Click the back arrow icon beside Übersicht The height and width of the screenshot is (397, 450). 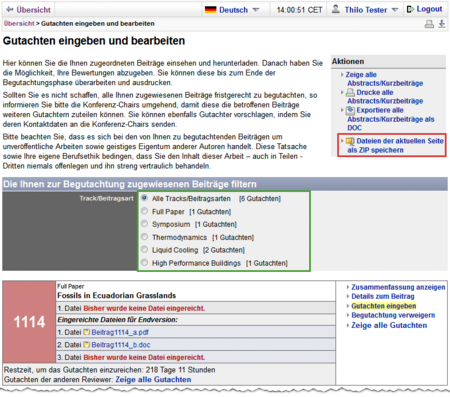click(x=10, y=10)
